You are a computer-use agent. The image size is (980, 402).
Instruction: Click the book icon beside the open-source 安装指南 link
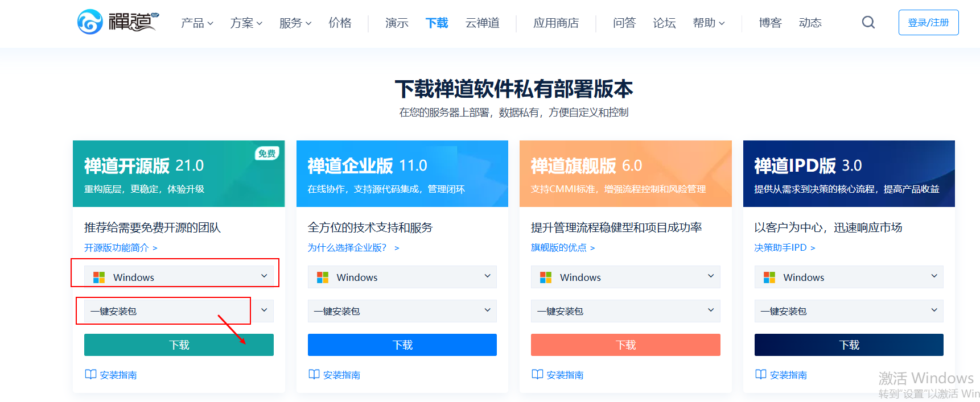click(x=90, y=374)
